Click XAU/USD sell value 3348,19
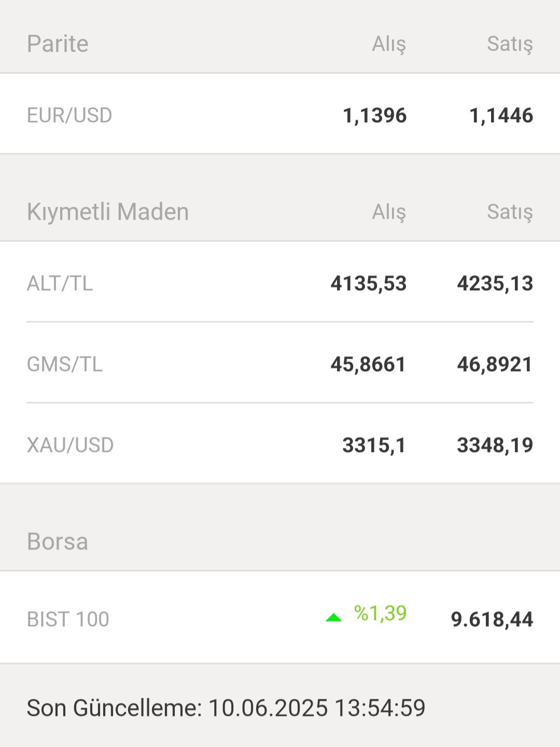The width and height of the screenshot is (560, 747). coord(495,445)
